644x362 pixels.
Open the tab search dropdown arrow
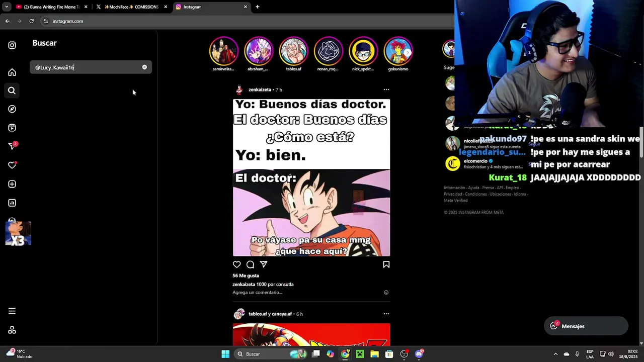pyautogui.click(x=7, y=7)
